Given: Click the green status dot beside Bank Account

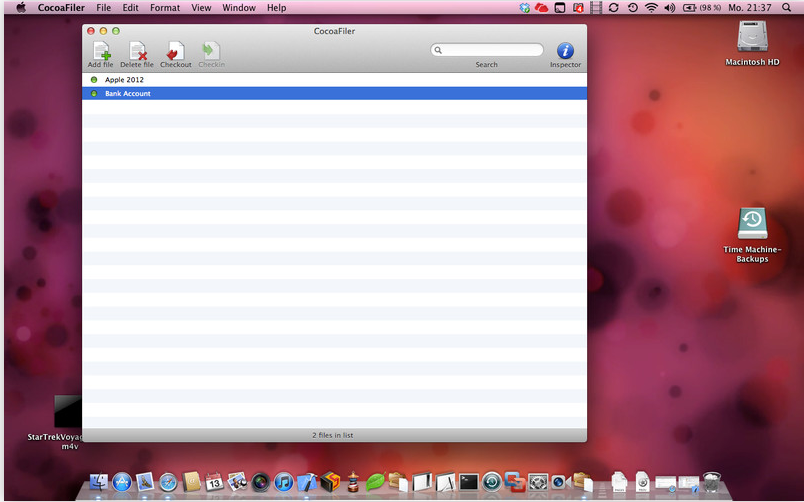Looking at the screenshot, I should pos(94,93).
